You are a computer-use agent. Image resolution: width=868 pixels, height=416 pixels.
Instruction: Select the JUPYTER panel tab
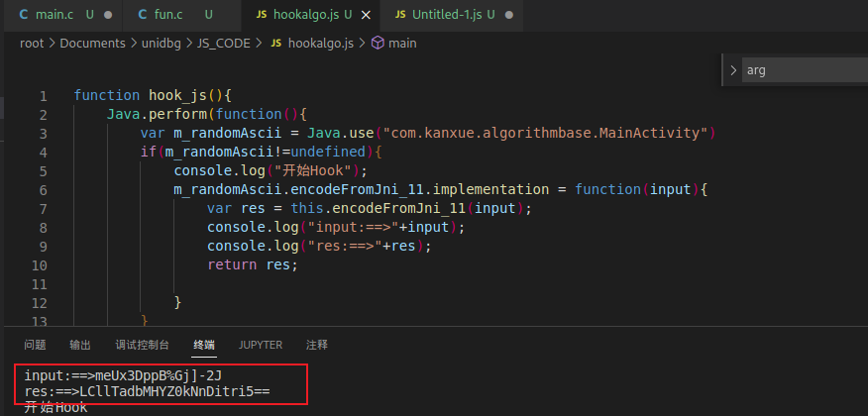pyautogui.click(x=261, y=345)
